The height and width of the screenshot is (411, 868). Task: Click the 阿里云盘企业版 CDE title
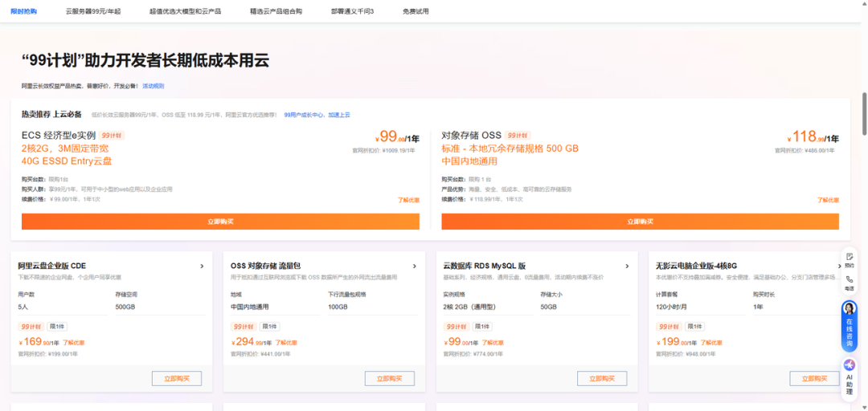52,266
